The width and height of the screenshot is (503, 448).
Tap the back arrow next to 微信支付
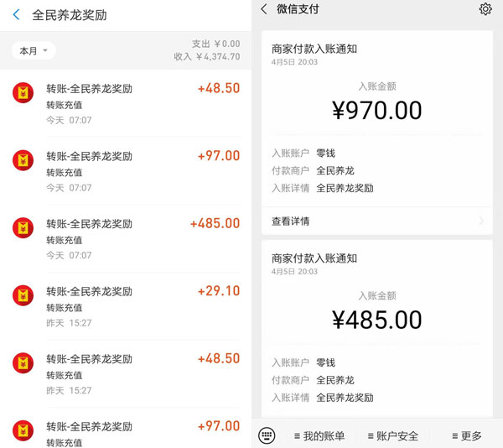[264, 9]
